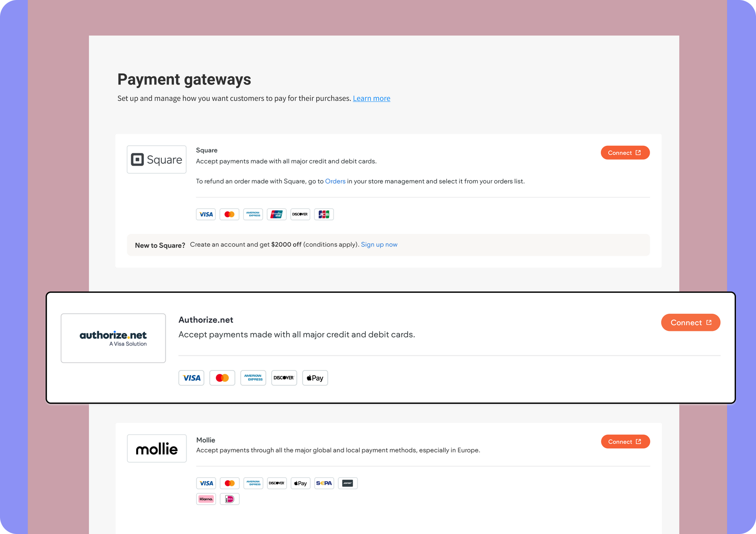Click the Sofort icon under Mollie
Image resolution: width=756 pixels, height=534 pixels.
(x=348, y=483)
